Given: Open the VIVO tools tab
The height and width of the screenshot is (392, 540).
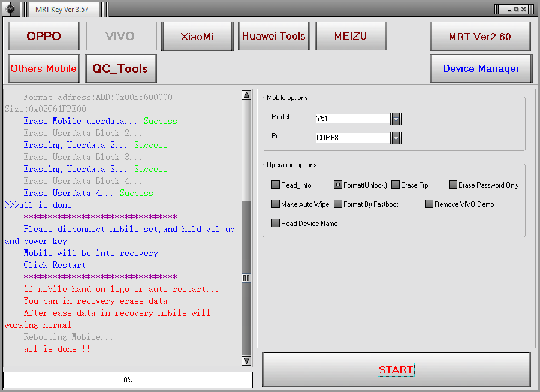Looking at the screenshot, I should 120,36.
